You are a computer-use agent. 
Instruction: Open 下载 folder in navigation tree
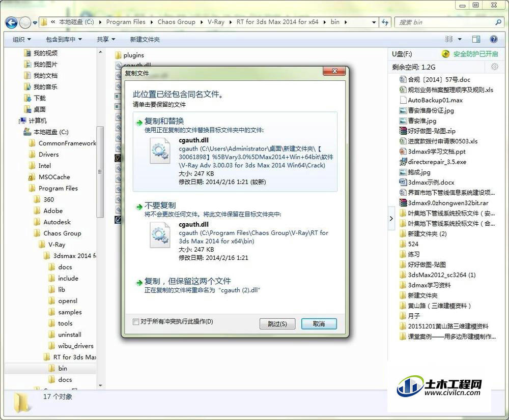pos(39,98)
